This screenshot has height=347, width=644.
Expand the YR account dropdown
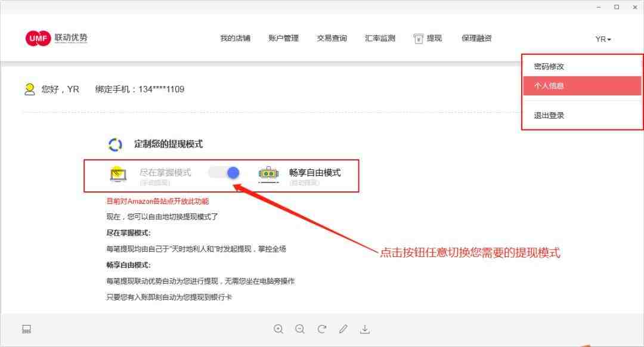click(603, 39)
